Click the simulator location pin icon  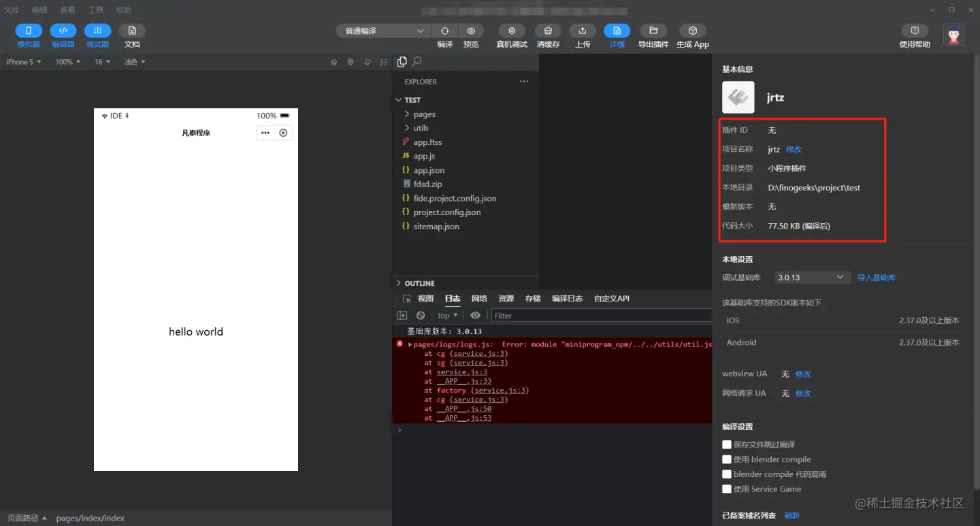click(350, 62)
